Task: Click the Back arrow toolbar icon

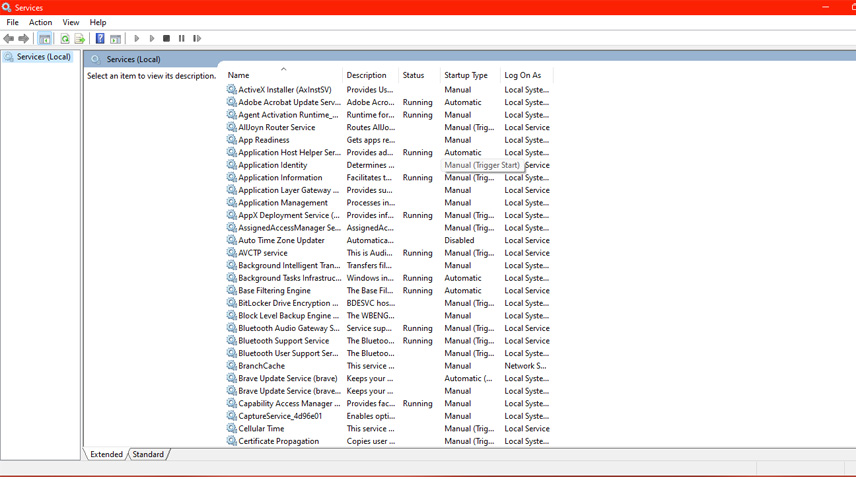Action: point(8,39)
